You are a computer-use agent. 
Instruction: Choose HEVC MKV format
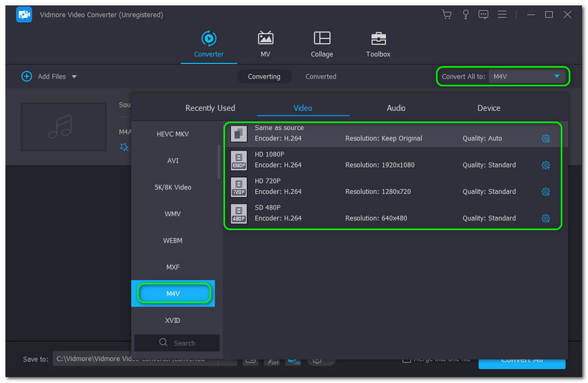pyautogui.click(x=173, y=135)
